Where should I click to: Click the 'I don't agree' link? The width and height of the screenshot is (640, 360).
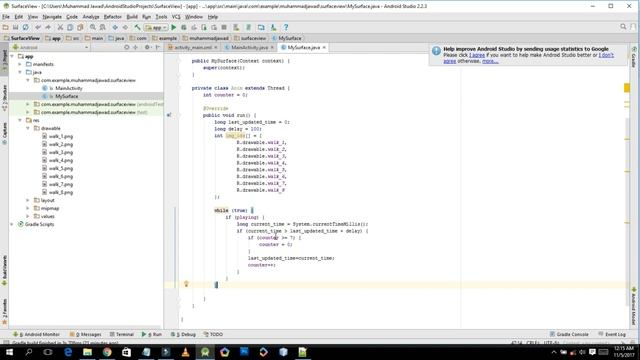click(606, 55)
